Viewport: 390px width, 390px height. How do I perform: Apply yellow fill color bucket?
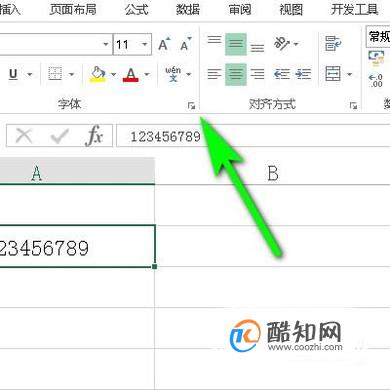point(98,74)
